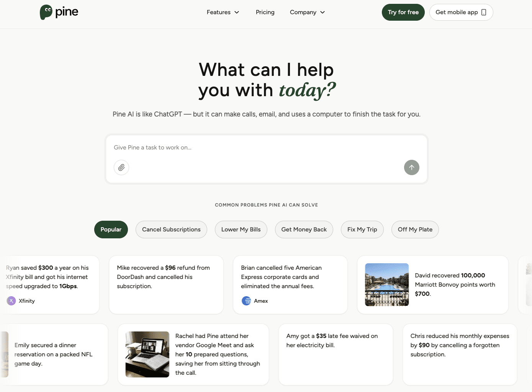Expand the Features dropdown menu
Screen dimensions: 532x392
(x=223, y=12)
